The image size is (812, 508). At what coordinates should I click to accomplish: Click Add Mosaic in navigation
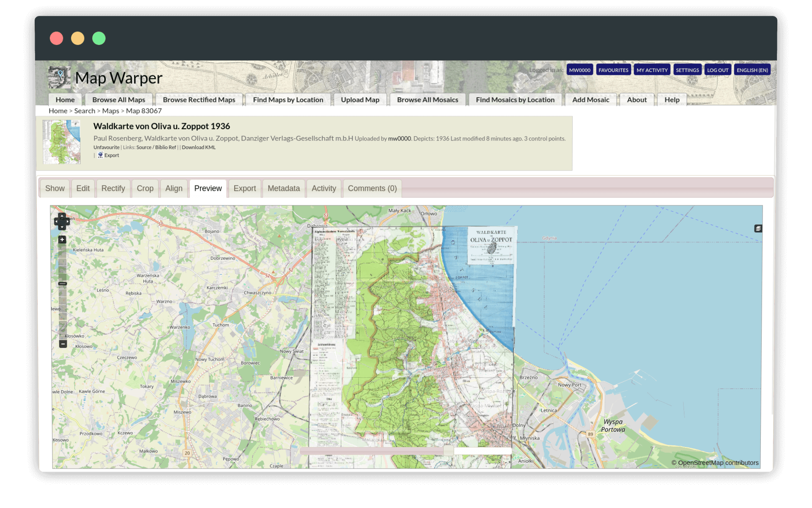[591, 100]
